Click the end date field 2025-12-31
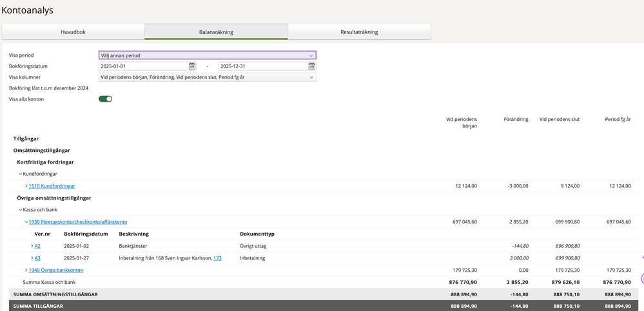Viewport: 644px width, 311px height. pos(262,66)
